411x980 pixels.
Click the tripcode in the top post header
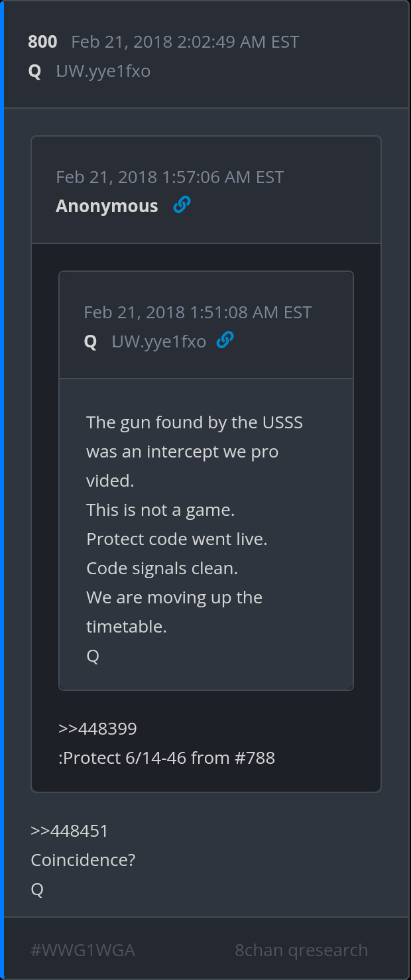point(103,71)
